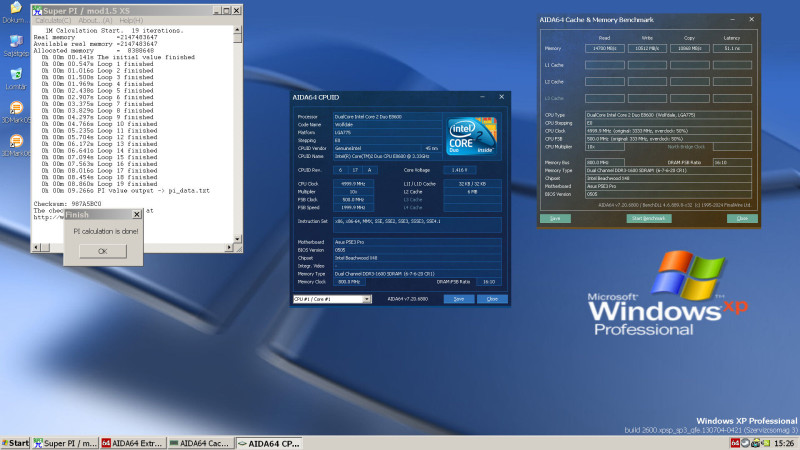Minimize the AIDA64 CPUID window
800x450 pixels.
coord(483,97)
